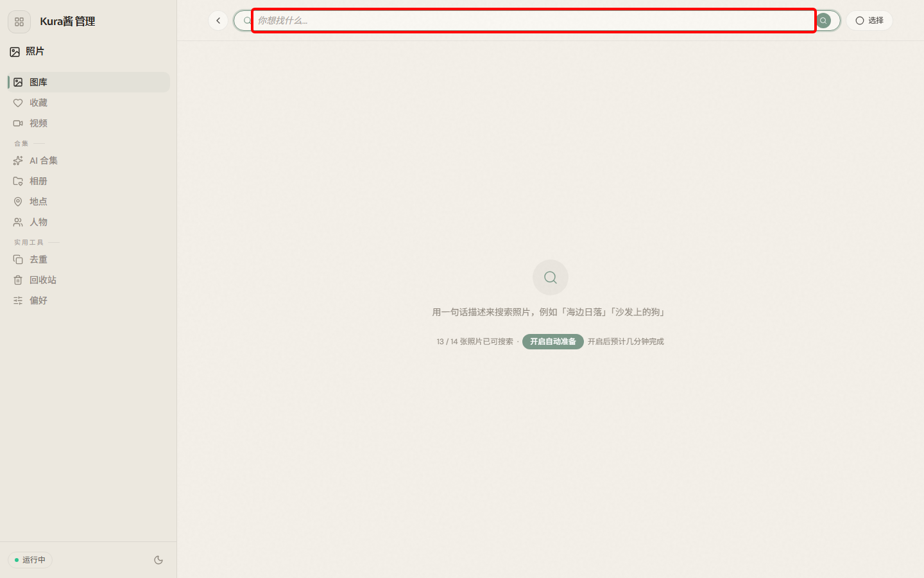Toggle dark mode moon icon
The width and height of the screenshot is (924, 578).
click(x=158, y=560)
